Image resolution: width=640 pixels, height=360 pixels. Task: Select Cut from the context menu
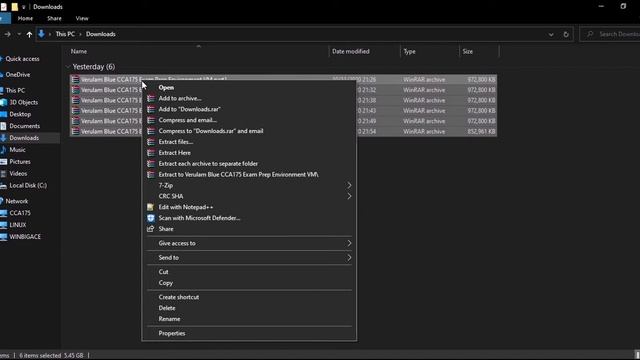click(x=163, y=272)
